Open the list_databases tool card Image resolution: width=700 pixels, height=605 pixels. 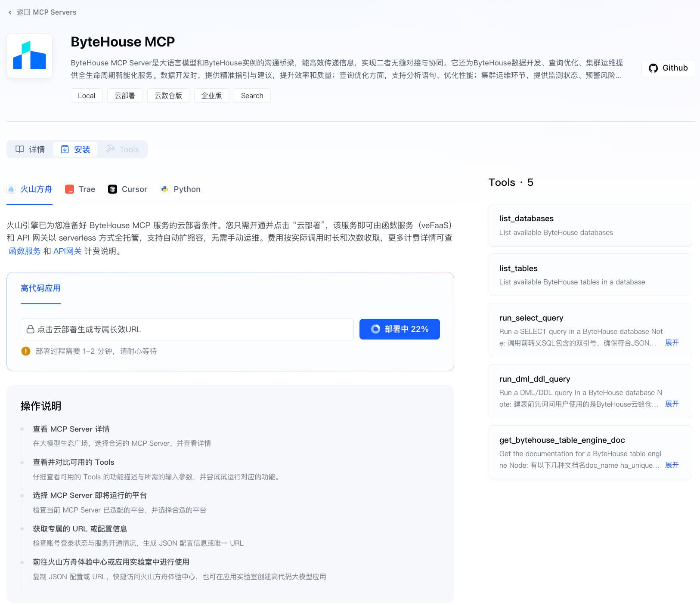point(590,225)
